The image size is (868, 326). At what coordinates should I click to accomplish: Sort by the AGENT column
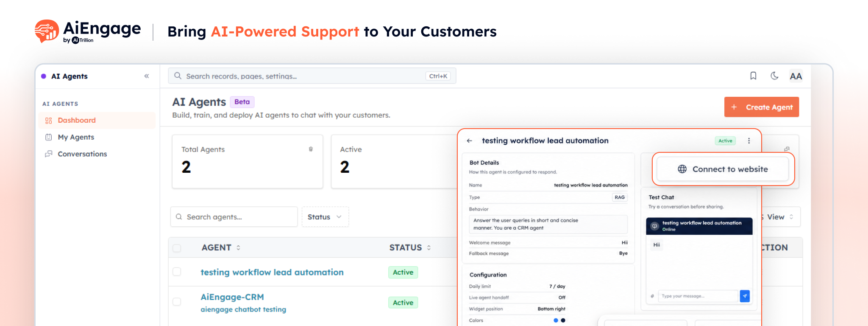click(x=221, y=247)
